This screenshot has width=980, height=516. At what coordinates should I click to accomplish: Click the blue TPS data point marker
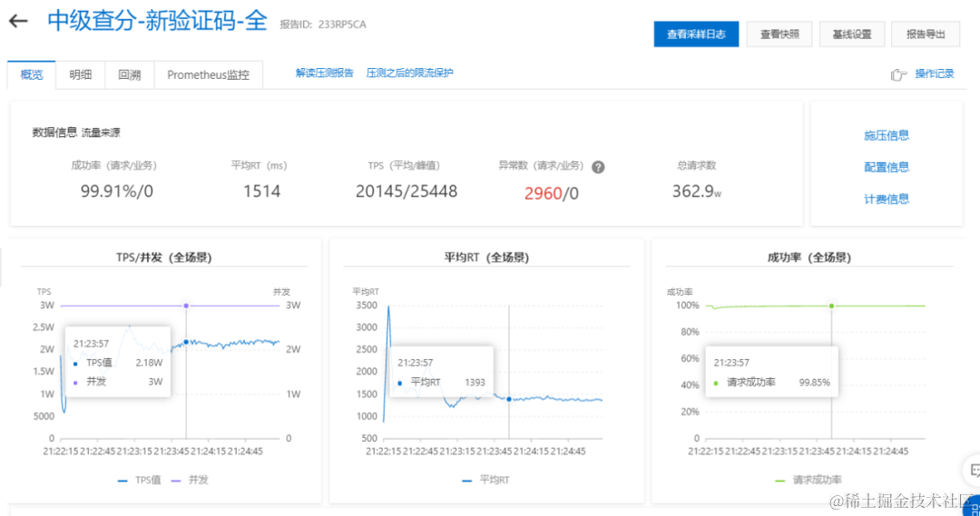click(186, 342)
